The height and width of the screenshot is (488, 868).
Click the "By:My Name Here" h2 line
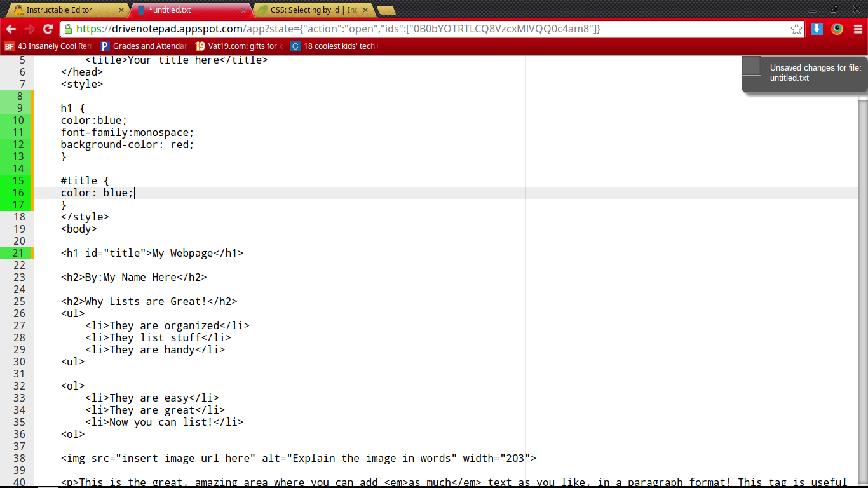pyautogui.click(x=134, y=278)
